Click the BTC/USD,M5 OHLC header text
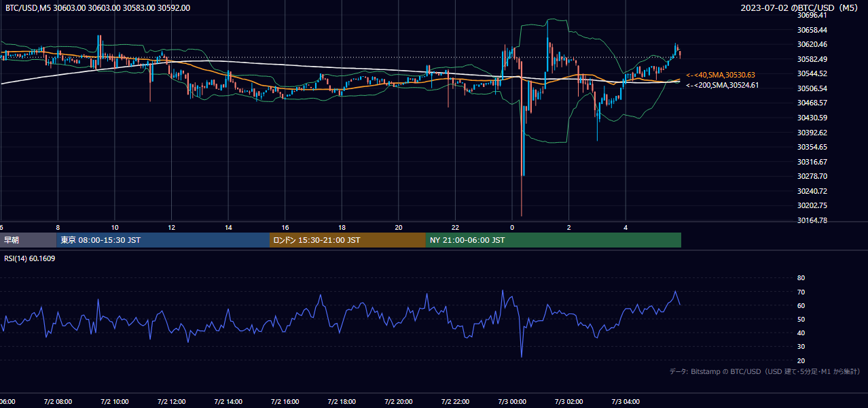 (x=98, y=8)
